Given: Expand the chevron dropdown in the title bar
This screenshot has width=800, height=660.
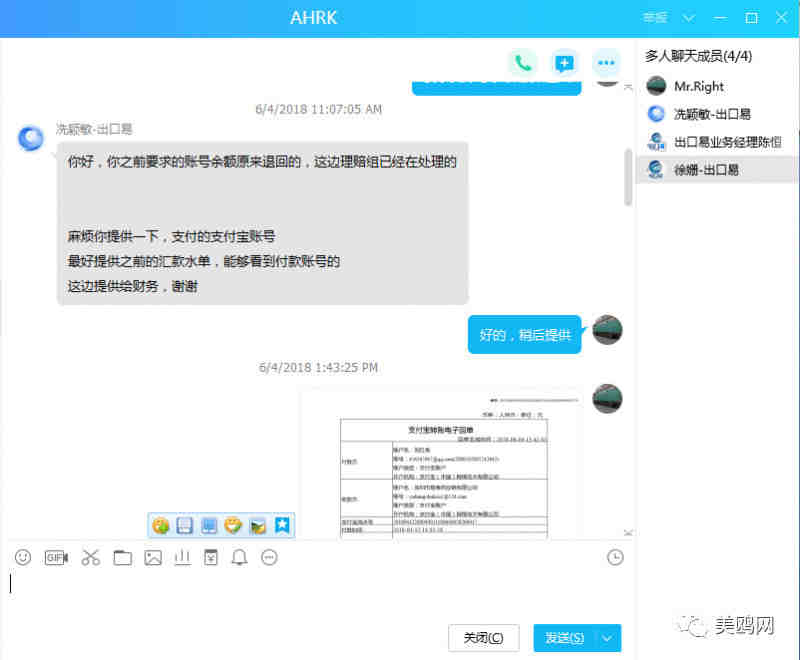Looking at the screenshot, I should tap(689, 18).
